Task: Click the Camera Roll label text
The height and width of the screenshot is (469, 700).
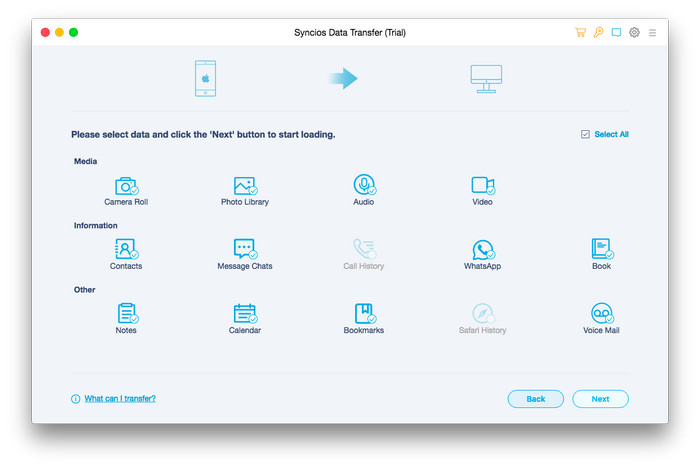Action: (x=126, y=202)
